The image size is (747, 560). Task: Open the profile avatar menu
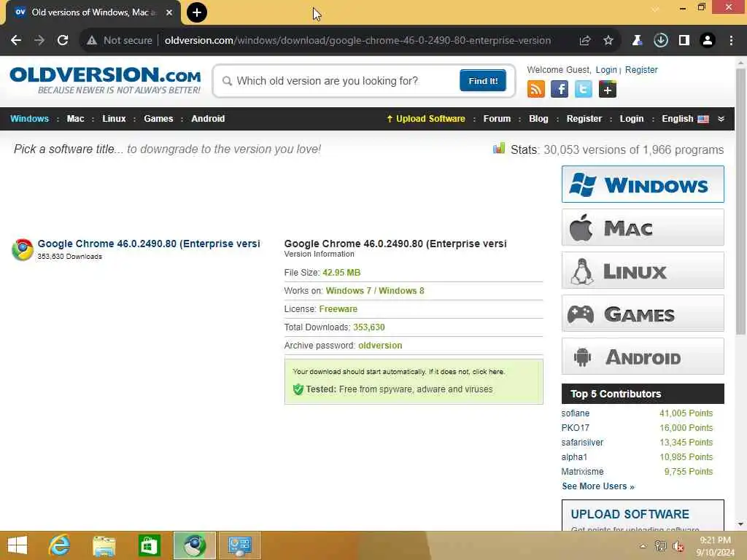coord(708,41)
